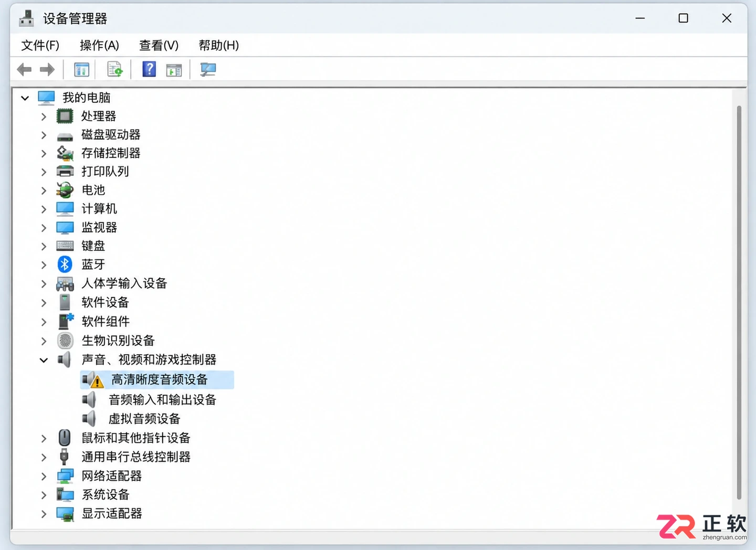Image resolution: width=756 pixels, height=550 pixels.
Task: Click the battery icon for 电池
Action: click(x=65, y=190)
